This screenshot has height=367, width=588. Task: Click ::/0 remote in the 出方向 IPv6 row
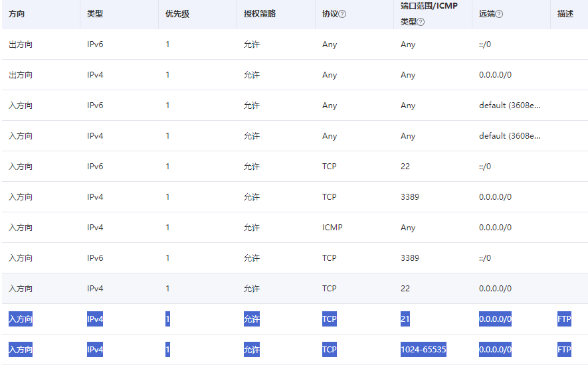(485, 44)
